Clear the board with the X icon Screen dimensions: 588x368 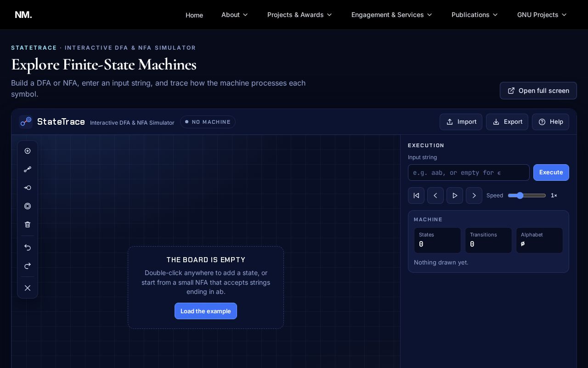click(28, 288)
